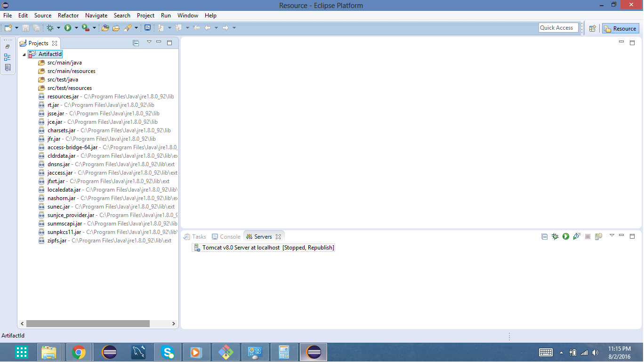Click the Save toolbar icon
The height and width of the screenshot is (362, 644).
[26, 28]
